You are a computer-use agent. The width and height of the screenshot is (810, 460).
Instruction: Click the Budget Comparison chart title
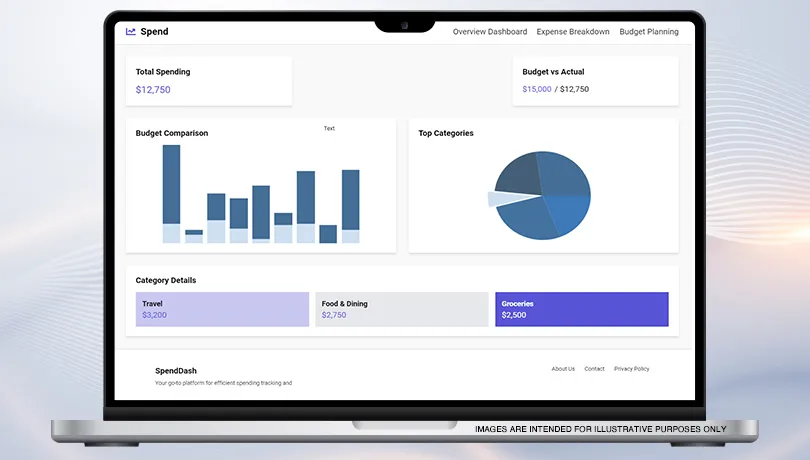pos(172,133)
